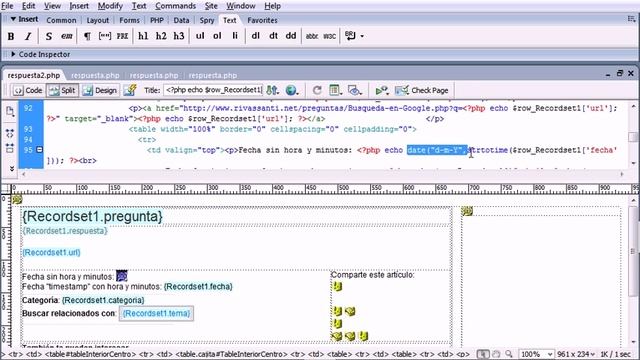Open the line break characters dropdown arrow
640x360 pixels.
(x=362, y=37)
